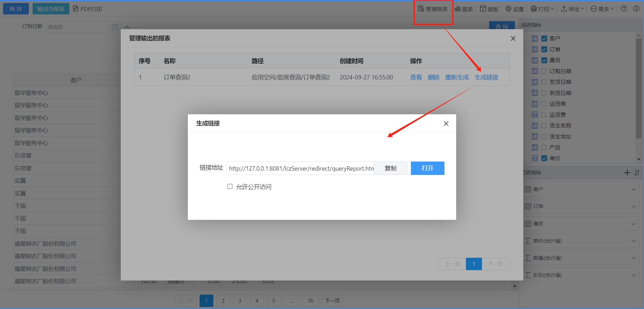This screenshot has height=309, width=644.
Task: Expand the 单价(合计值) selected indicator
Action: point(633,241)
